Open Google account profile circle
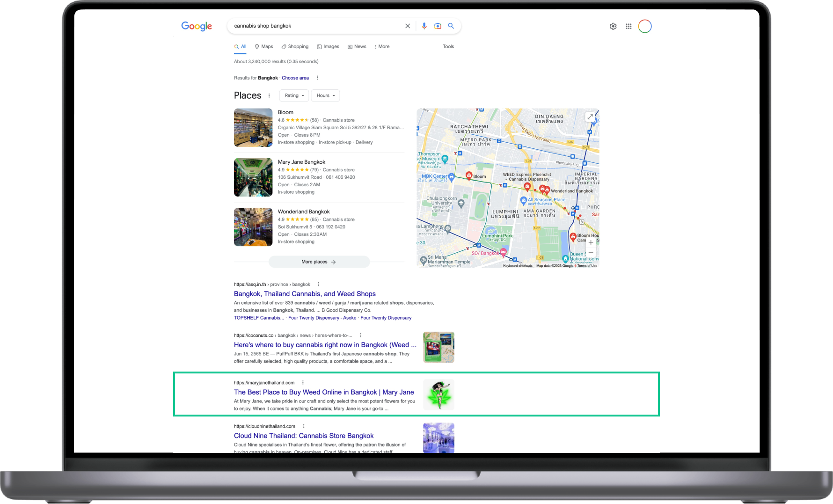The height and width of the screenshot is (504, 833). [645, 26]
